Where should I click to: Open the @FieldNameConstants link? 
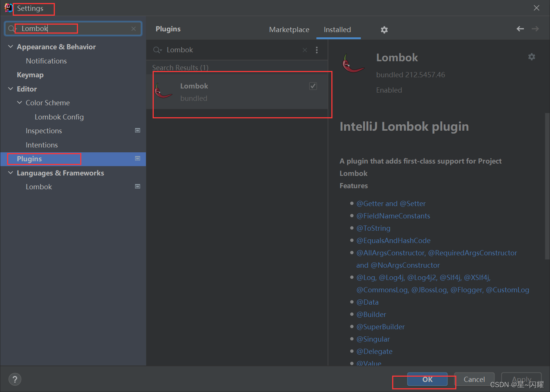[393, 216]
